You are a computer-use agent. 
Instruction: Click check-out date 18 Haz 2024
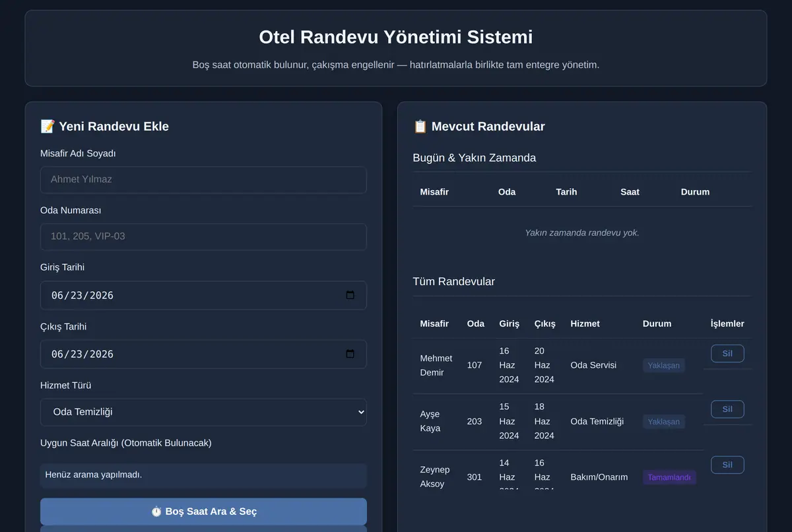tap(544, 421)
